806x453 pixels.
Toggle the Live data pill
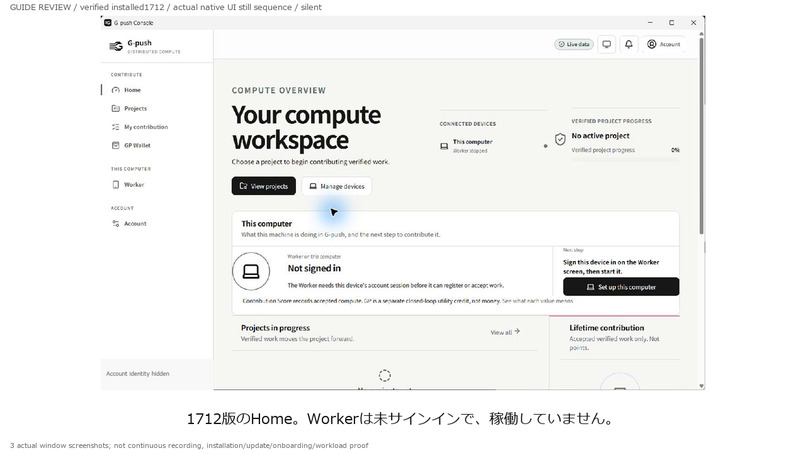point(574,44)
